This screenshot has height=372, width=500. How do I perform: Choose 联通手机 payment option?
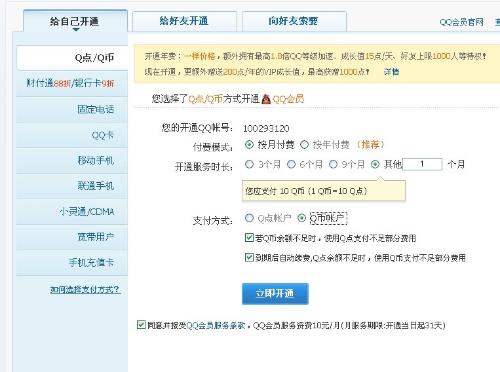tap(72, 186)
